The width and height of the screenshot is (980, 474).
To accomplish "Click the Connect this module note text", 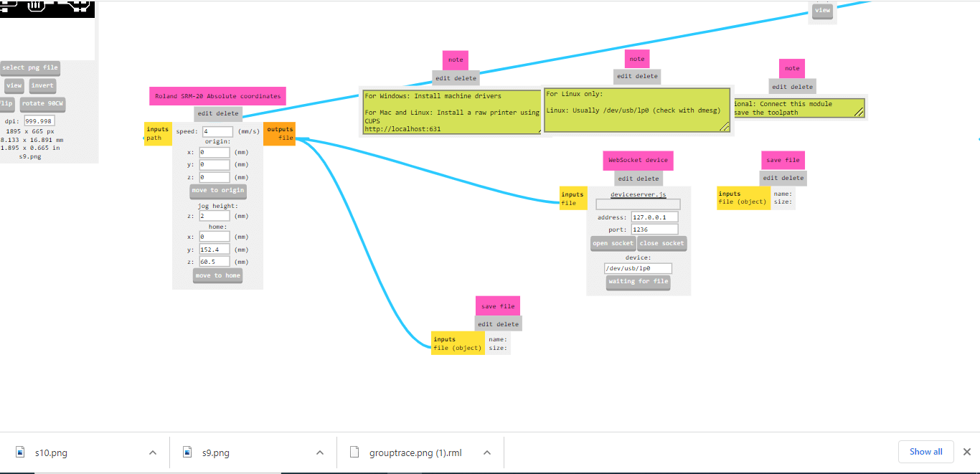I will click(798, 108).
